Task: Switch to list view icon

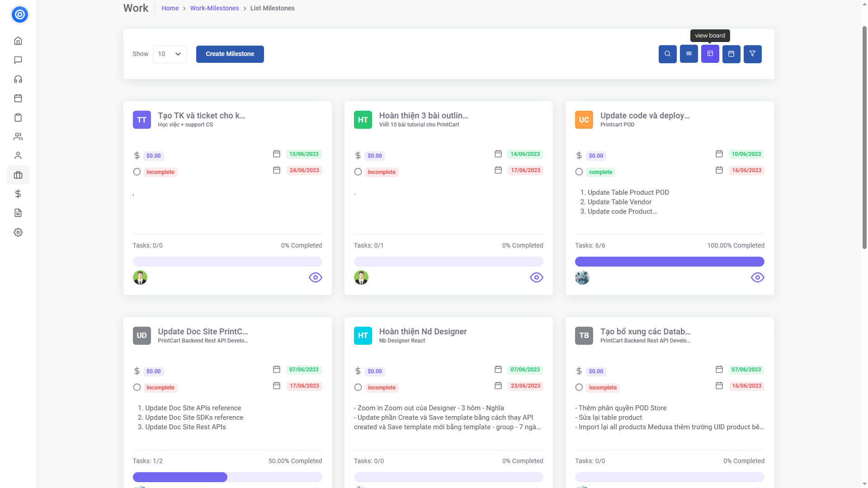Action: point(689,54)
